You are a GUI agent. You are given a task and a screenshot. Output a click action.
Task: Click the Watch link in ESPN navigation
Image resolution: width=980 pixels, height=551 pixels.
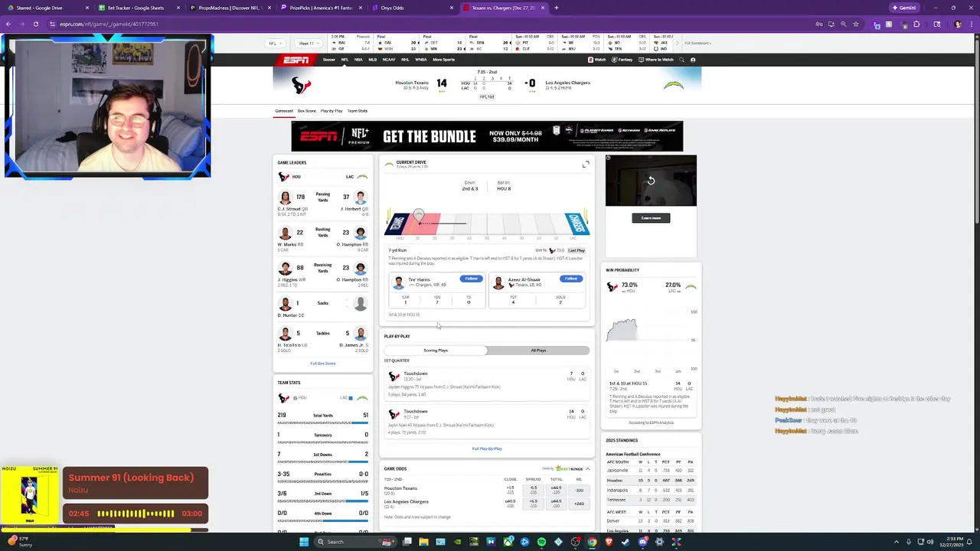pyautogui.click(x=597, y=60)
